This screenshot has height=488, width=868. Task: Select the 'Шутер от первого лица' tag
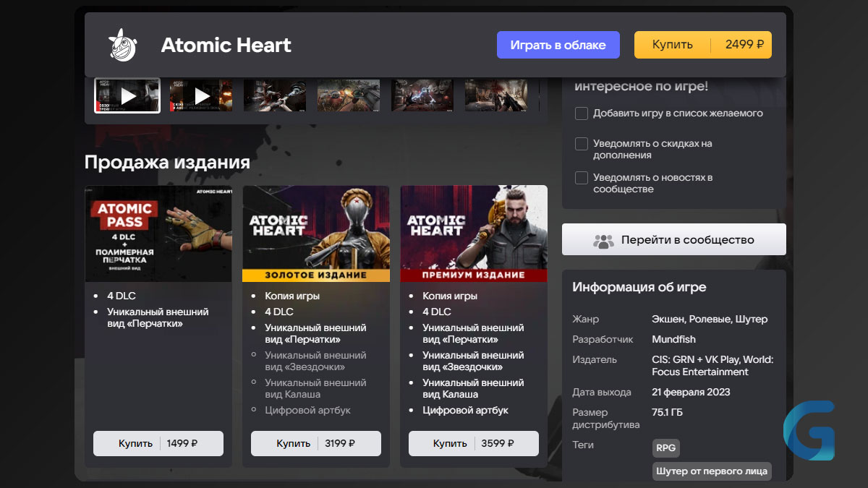(712, 471)
